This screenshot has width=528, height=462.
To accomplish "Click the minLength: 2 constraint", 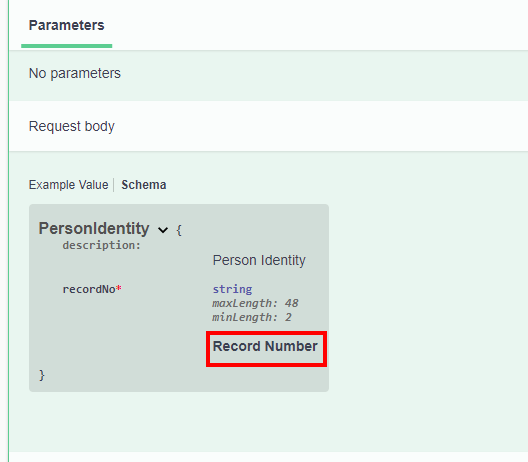I will (252, 317).
